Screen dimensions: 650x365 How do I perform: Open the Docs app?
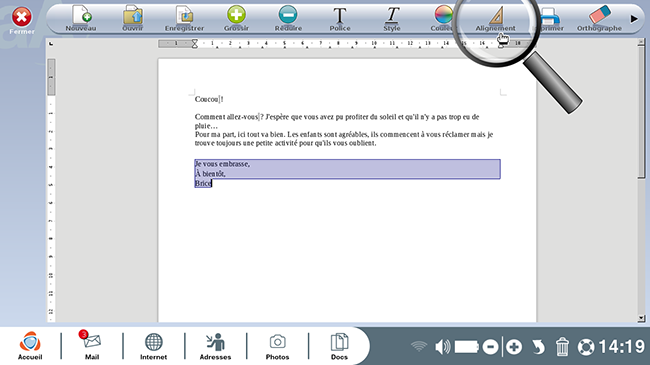point(339,346)
